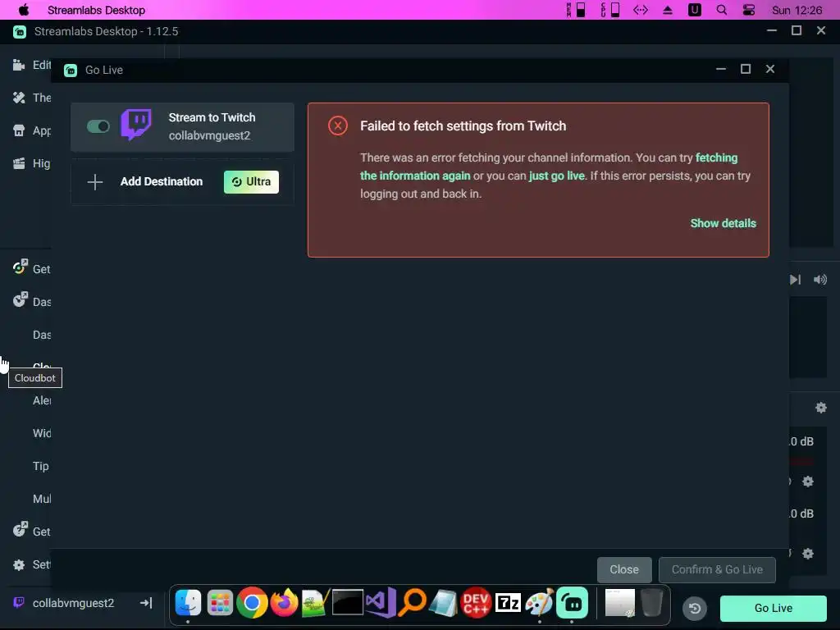Open 7-Zip from the dock
The width and height of the screenshot is (840, 630).
coord(508,603)
